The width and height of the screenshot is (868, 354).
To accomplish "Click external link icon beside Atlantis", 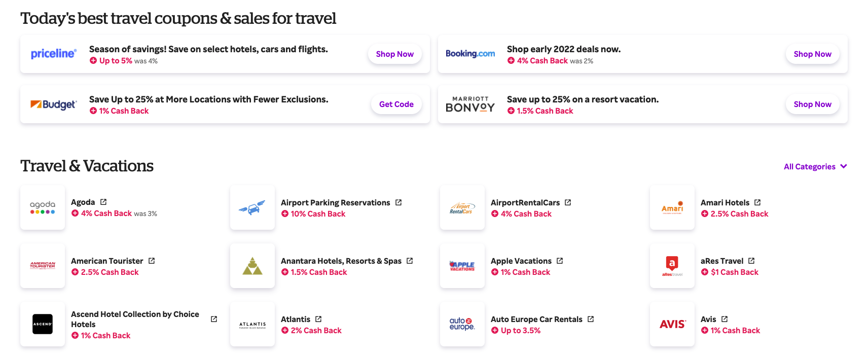I will point(318,319).
